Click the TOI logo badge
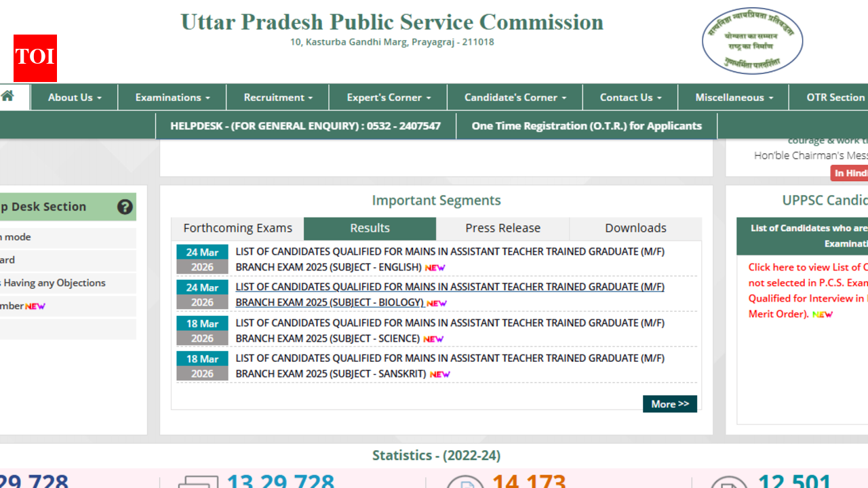Screen dimensions: 868x488 tap(35, 58)
